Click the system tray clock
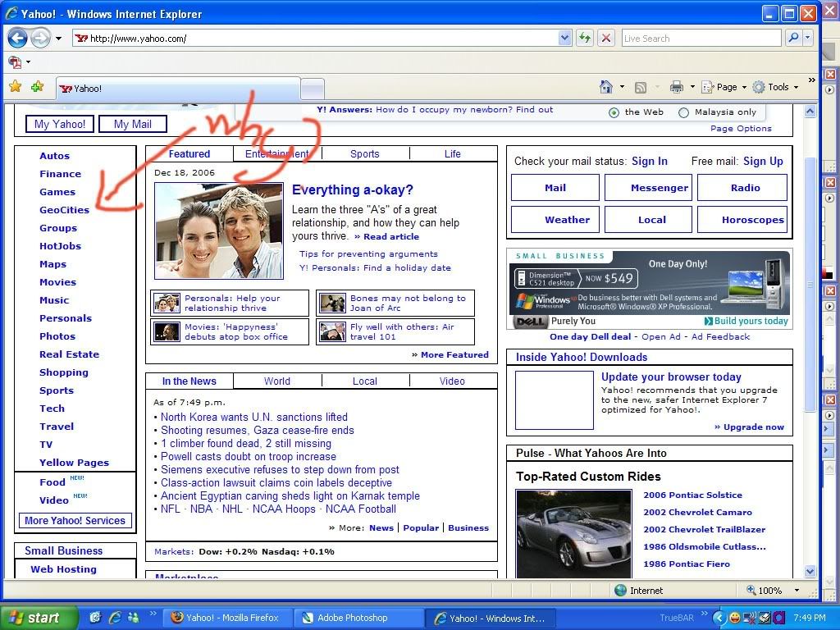The image size is (840, 630). (810, 618)
